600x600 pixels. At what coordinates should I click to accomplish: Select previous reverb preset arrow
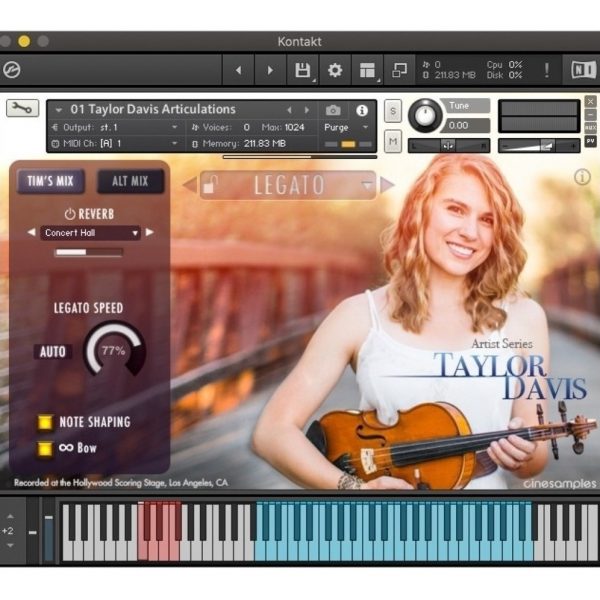click(31, 232)
